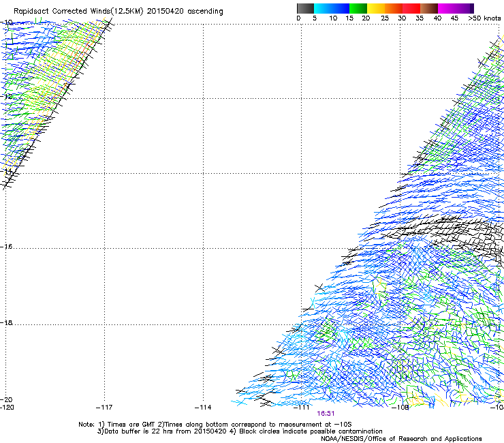Click the '>50 knots' legend label

[484, 18]
